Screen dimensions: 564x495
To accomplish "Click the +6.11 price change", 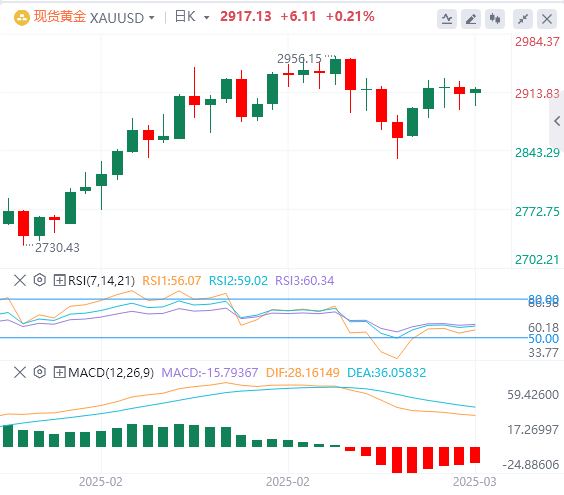I will (x=298, y=17).
